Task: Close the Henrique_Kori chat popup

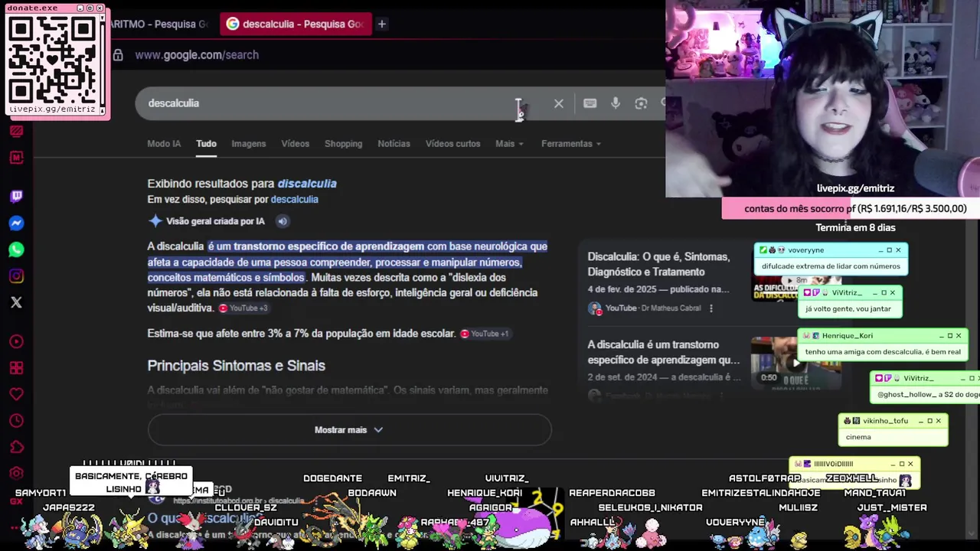Action: [958, 336]
